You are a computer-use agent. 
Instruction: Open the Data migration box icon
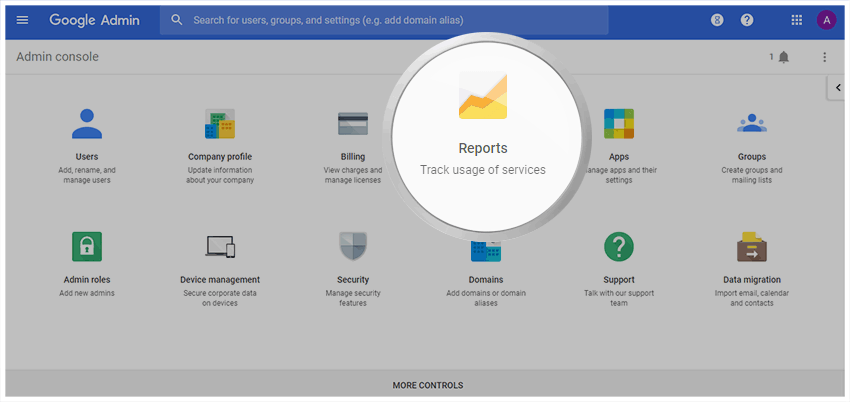point(752,247)
